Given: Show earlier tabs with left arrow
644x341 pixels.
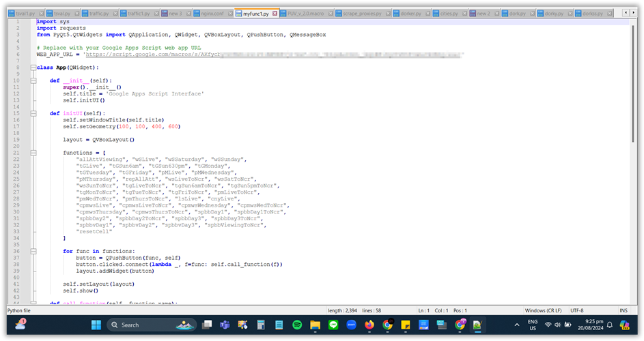Looking at the screenshot, I should pyautogui.click(x=626, y=13).
